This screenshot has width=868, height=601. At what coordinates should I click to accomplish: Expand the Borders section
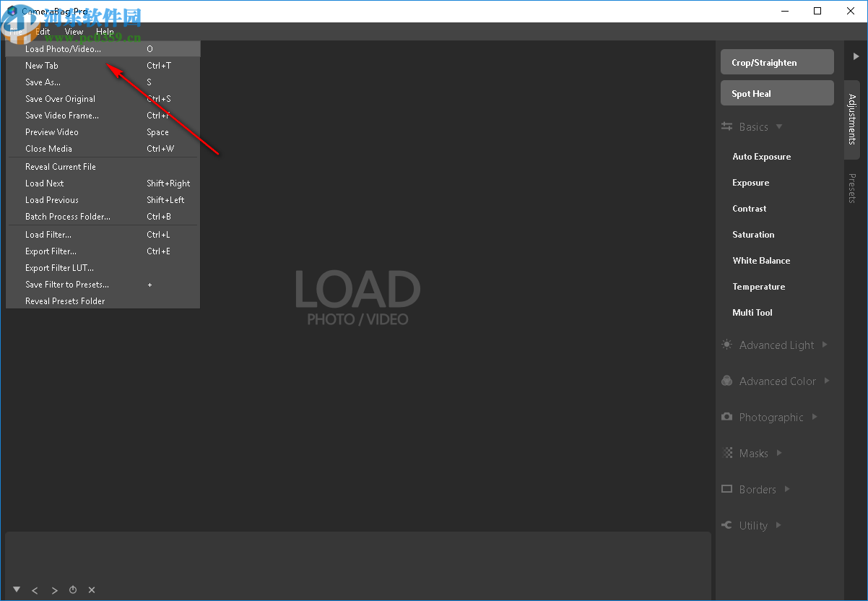point(755,490)
